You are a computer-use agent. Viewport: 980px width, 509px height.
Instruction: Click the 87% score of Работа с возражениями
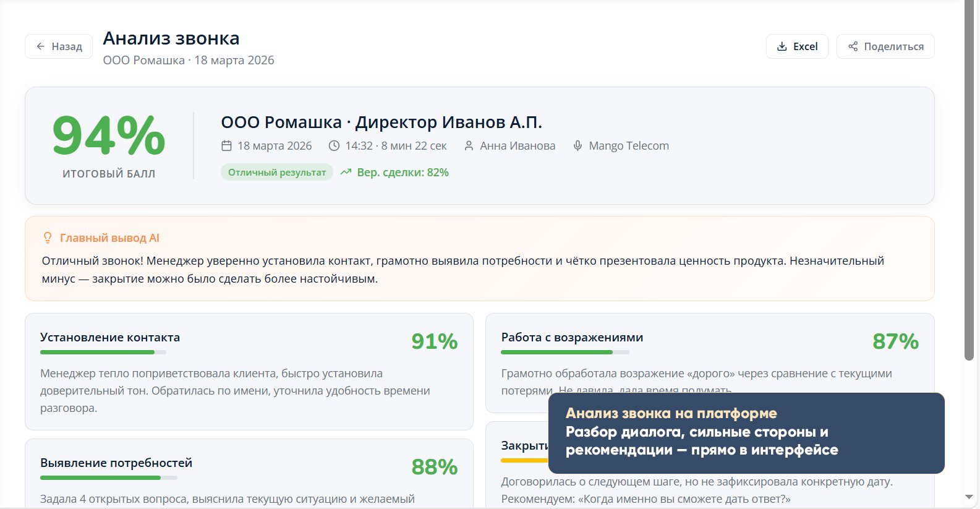tap(895, 341)
